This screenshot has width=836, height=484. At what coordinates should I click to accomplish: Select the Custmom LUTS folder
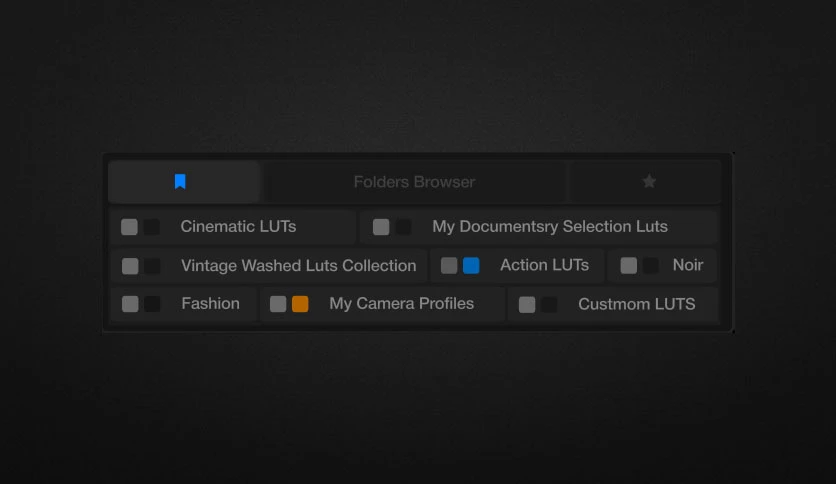tap(613, 304)
